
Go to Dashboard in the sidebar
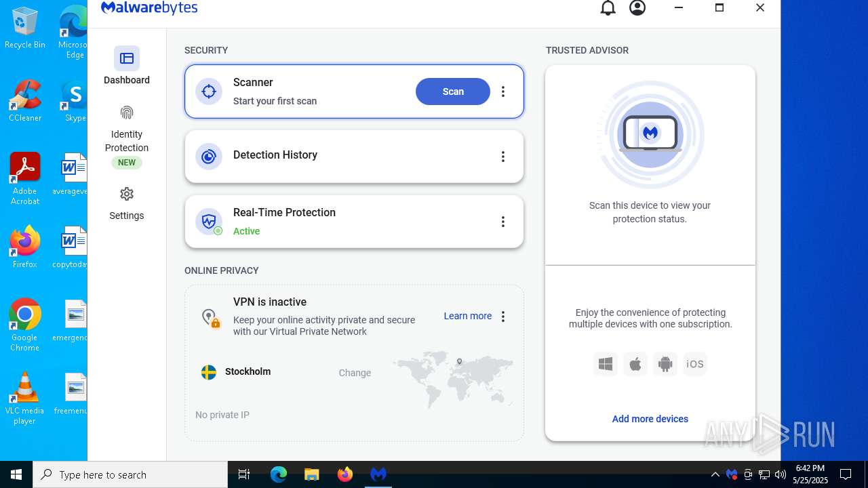point(127,66)
